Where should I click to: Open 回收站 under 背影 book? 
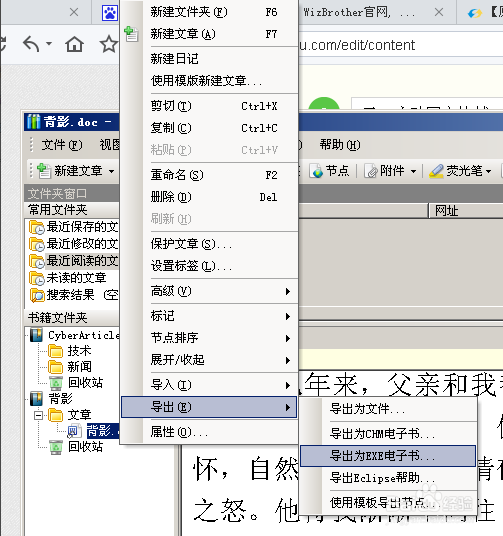[76, 446]
